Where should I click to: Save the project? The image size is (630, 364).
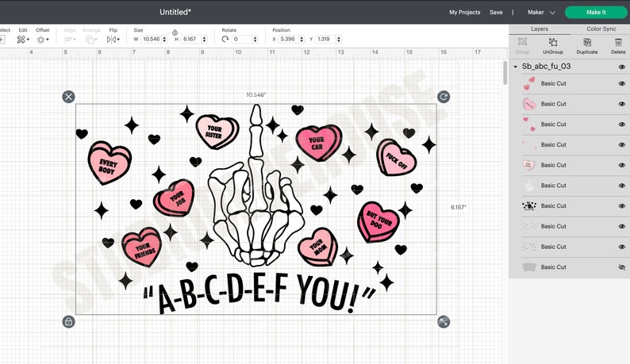pos(496,12)
